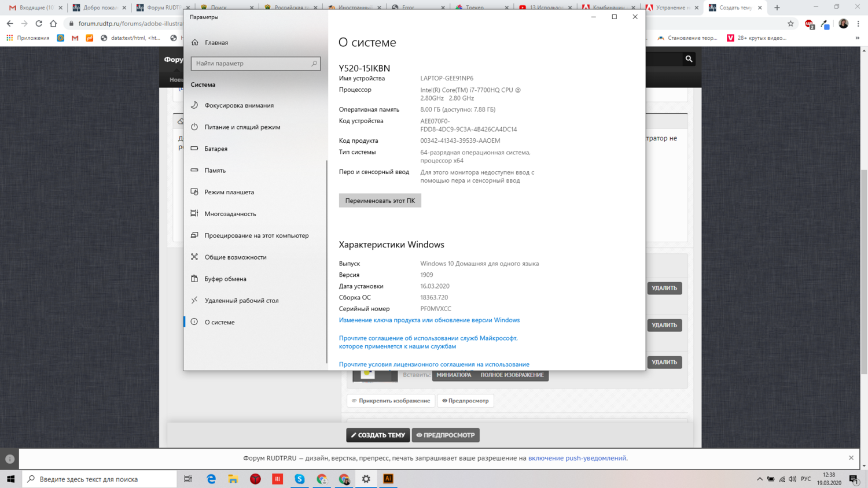
Task: Click the forum search magnifier icon
Action: pyautogui.click(x=689, y=59)
